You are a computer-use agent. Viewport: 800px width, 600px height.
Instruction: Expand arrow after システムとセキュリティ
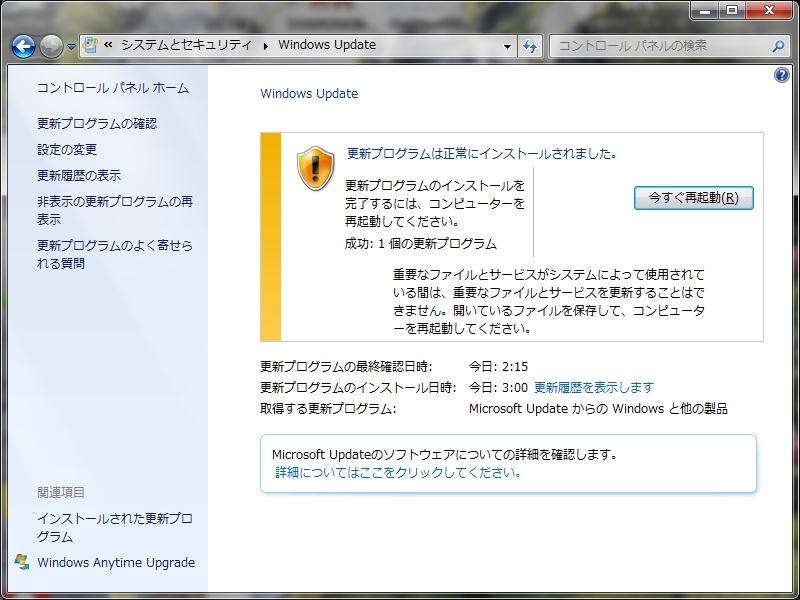point(265,46)
